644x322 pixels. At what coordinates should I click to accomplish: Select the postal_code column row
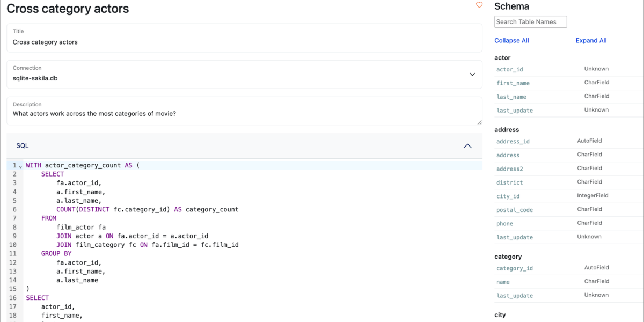tap(515, 210)
